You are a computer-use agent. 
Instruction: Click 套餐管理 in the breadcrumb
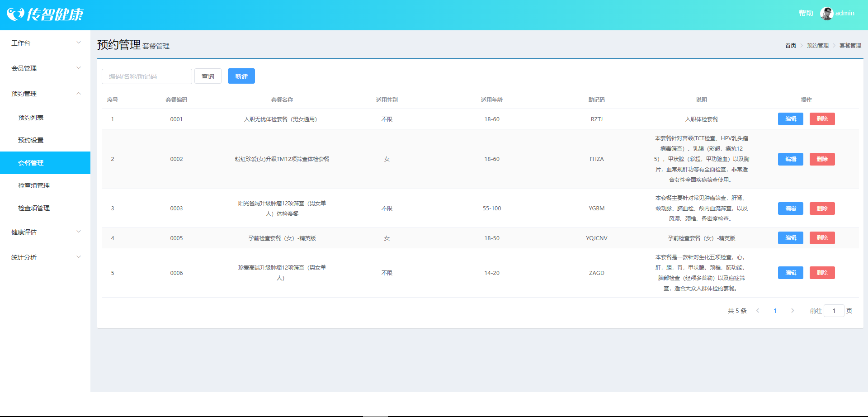850,46
